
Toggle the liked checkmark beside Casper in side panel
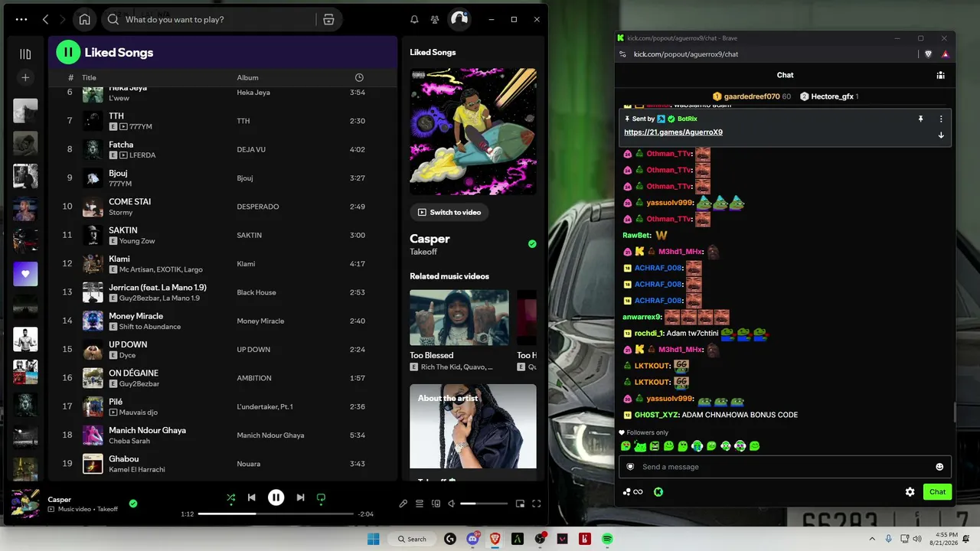(x=532, y=244)
